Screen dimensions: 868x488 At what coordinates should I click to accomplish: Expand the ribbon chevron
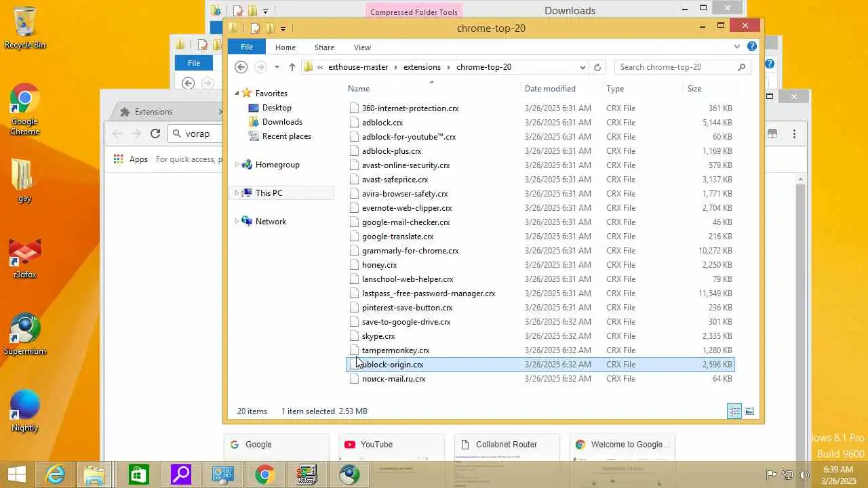(x=737, y=47)
